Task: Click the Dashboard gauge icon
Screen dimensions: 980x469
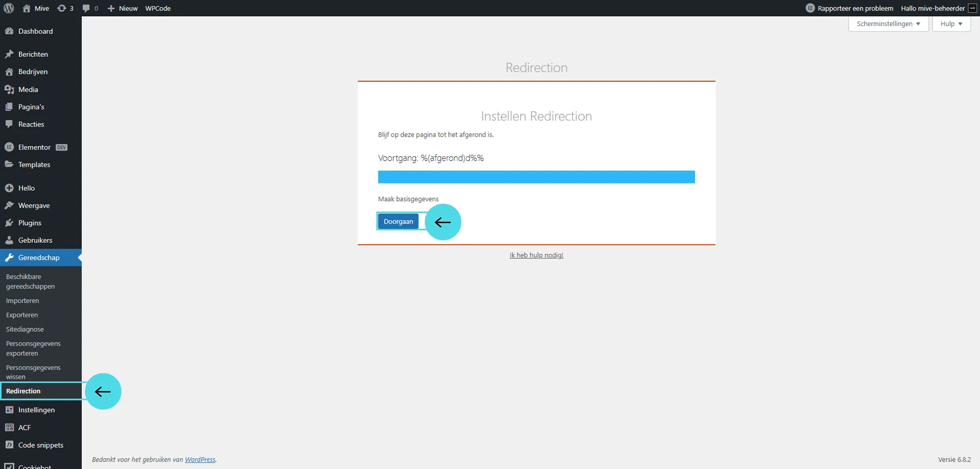Action: click(x=9, y=31)
